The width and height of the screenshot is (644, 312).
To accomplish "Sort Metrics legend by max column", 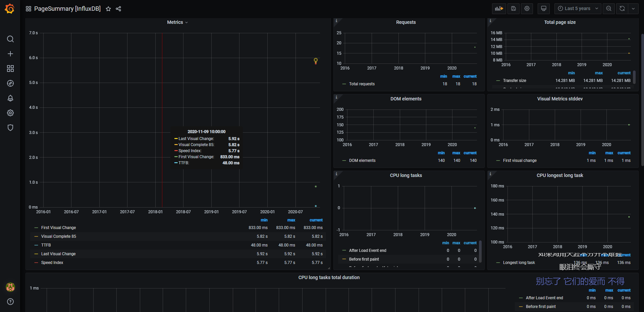I will click(291, 220).
